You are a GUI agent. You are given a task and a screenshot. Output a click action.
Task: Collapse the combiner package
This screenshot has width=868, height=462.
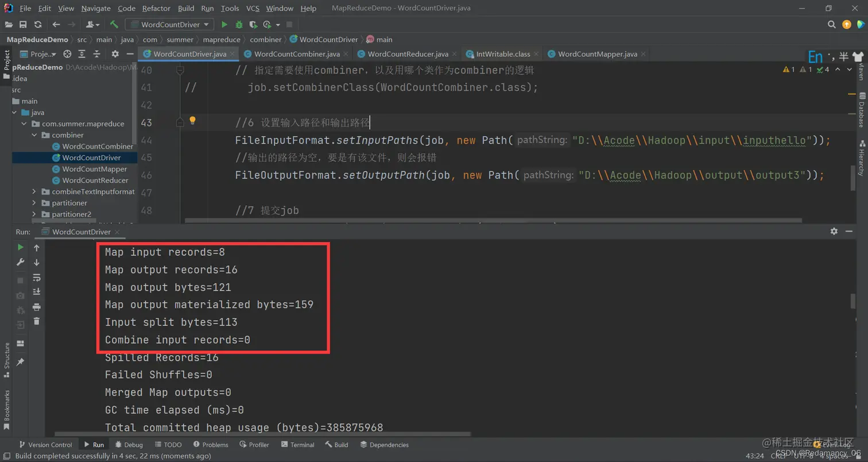point(34,135)
